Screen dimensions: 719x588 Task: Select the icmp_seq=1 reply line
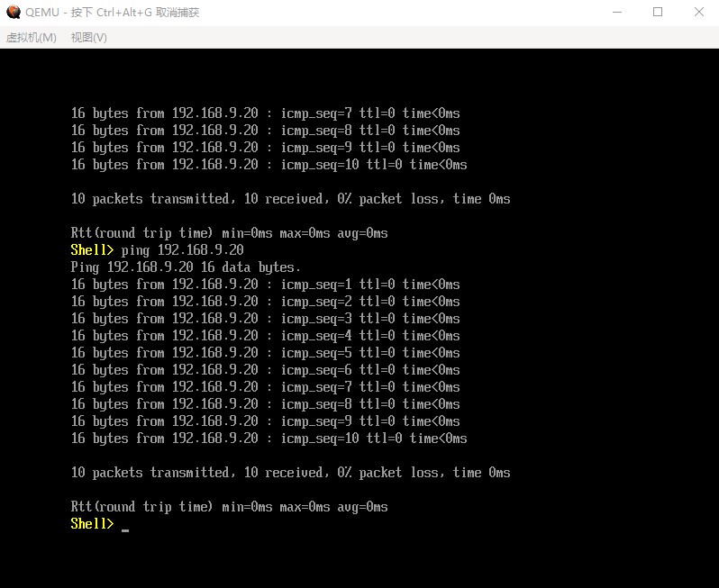click(x=265, y=285)
